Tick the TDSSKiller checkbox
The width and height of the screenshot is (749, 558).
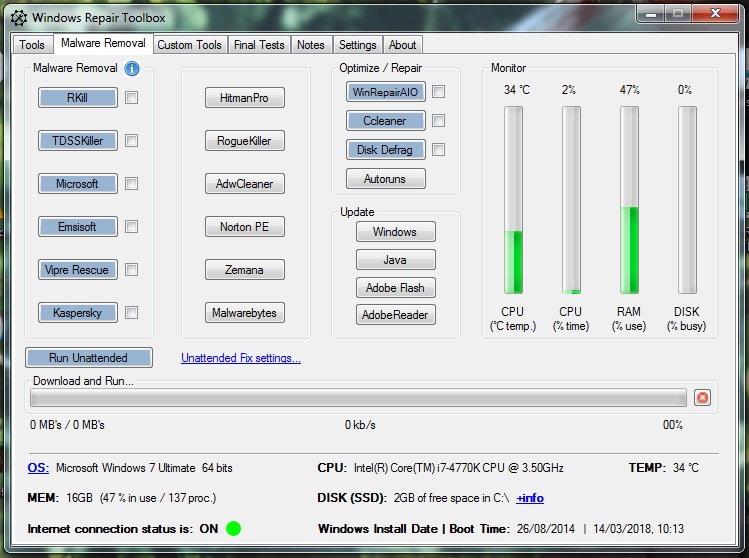132,141
